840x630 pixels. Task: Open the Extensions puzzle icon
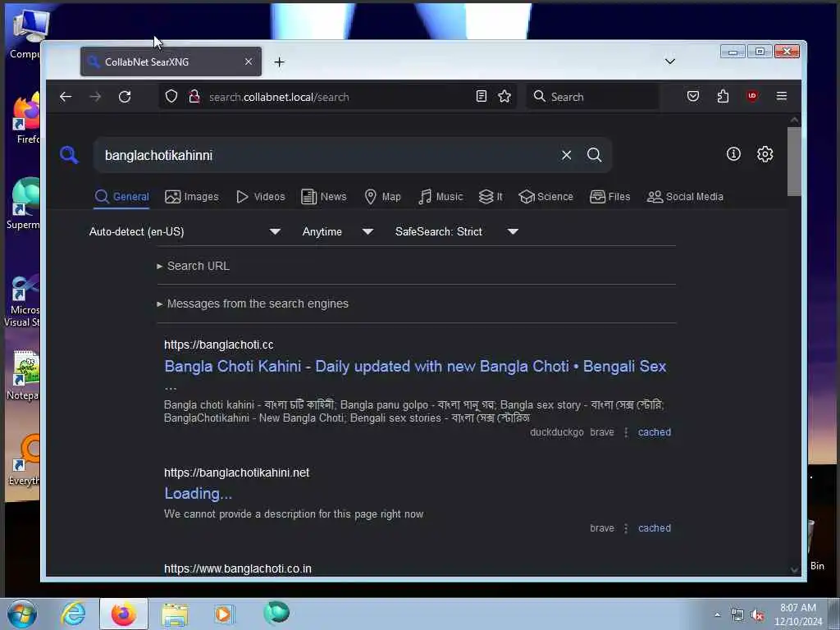pyautogui.click(x=723, y=97)
